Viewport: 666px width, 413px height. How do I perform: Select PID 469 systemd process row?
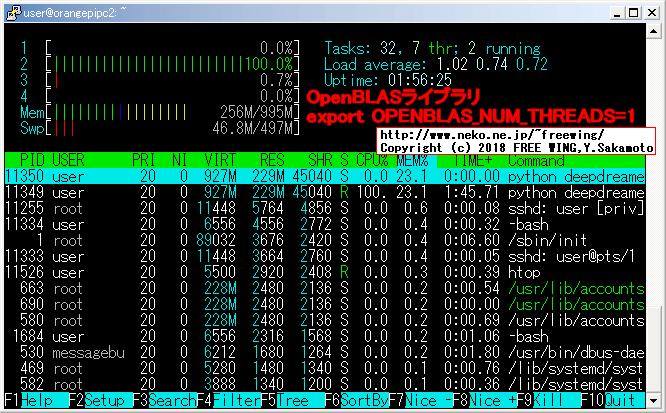pyautogui.click(x=325, y=368)
